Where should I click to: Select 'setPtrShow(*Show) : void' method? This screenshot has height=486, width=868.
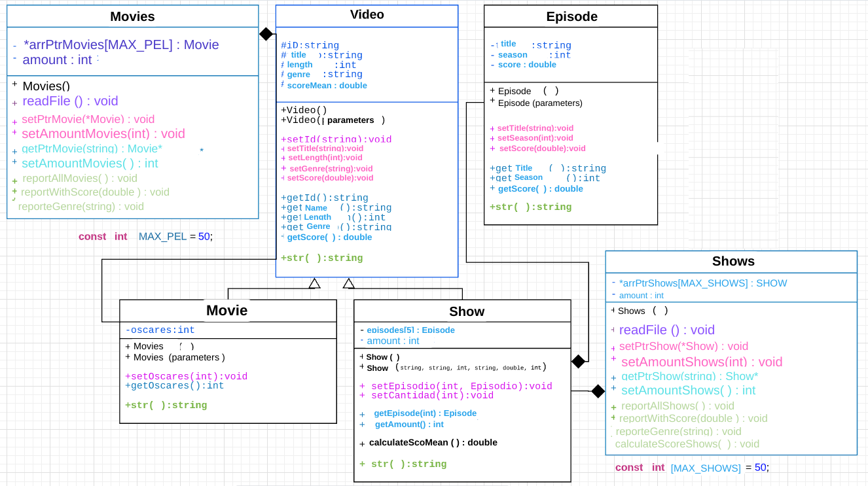click(x=683, y=346)
